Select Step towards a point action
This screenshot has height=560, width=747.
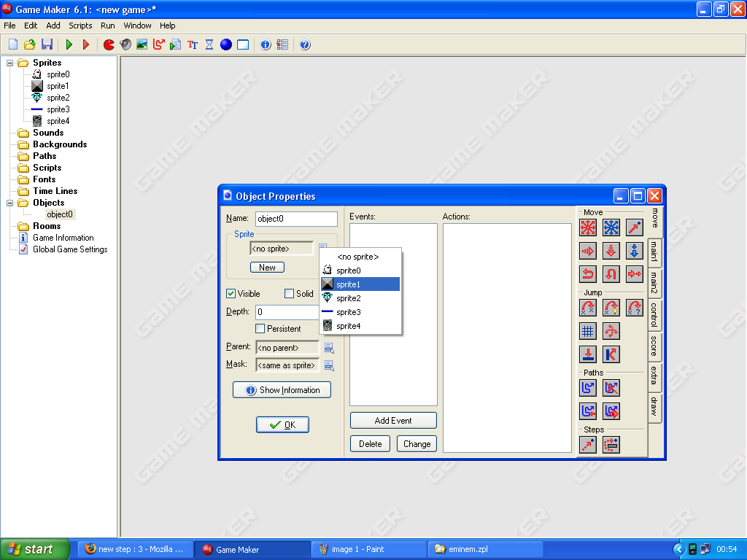(x=588, y=445)
